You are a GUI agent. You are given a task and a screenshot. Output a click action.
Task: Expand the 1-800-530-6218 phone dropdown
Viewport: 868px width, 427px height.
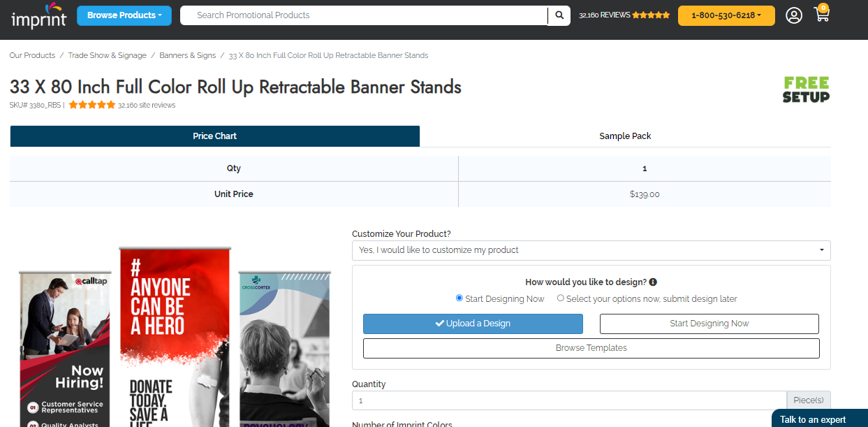pyautogui.click(x=726, y=15)
